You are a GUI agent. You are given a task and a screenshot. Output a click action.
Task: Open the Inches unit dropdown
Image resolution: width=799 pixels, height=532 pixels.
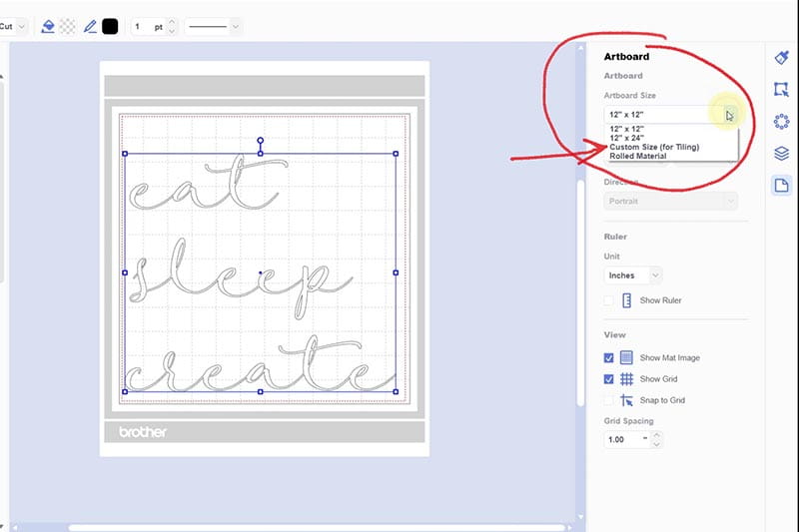click(x=633, y=274)
